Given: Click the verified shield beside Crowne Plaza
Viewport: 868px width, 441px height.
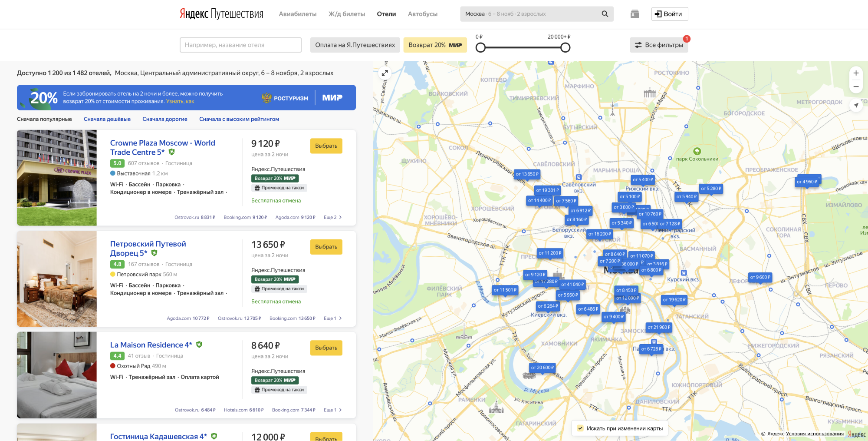Looking at the screenshot, I should (172, 152).
